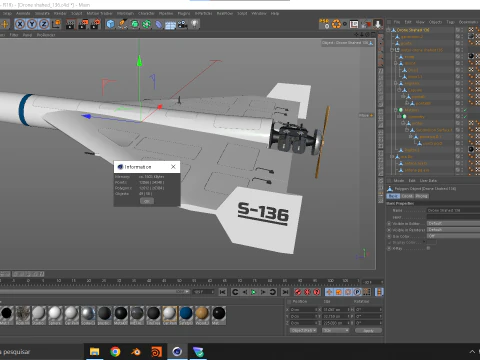Click the move tool icon
The image size is (480, 360).
(x=5, y=24)
